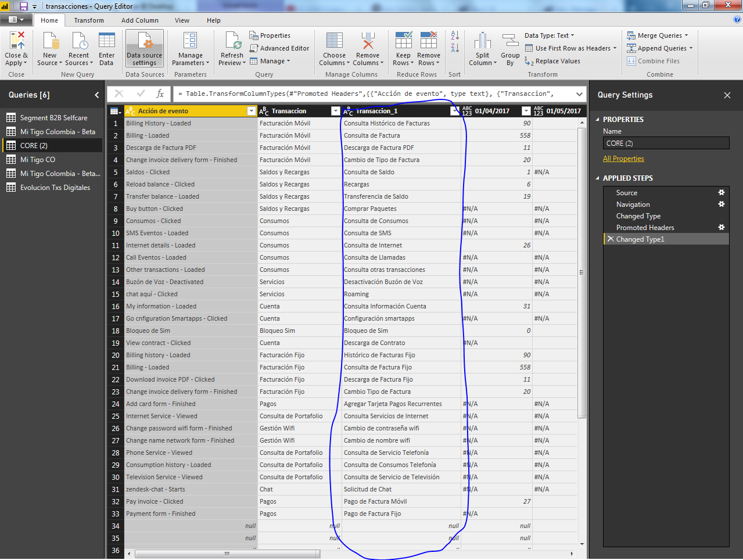Switch to the View tab
Screen dimensions: 743x560
182,20
